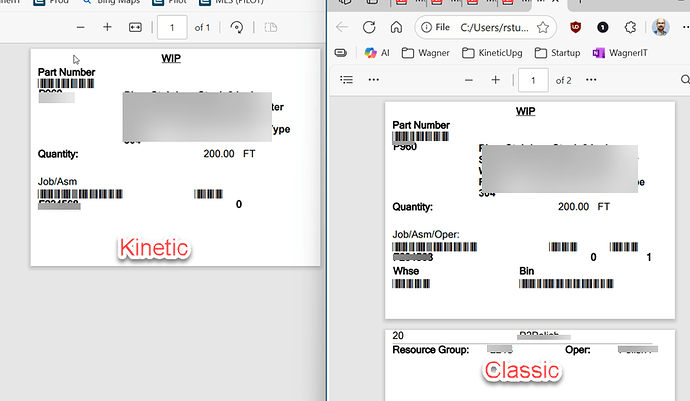Click the FT unit in right PDF
Viewport: 690px width, 401px height.
[x=603, y=206]
